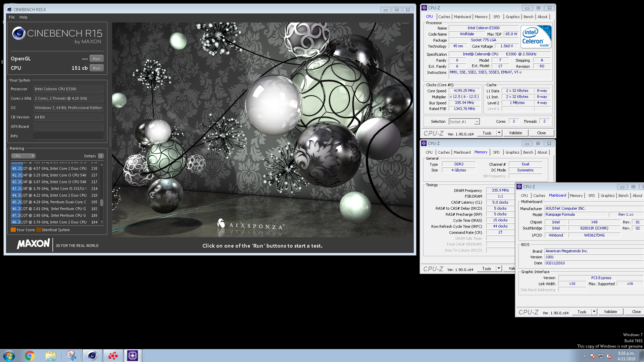Viewport: 644px width, 362px height.
Task: Toggle ranking Details arrow button
Action: [101, 156]
